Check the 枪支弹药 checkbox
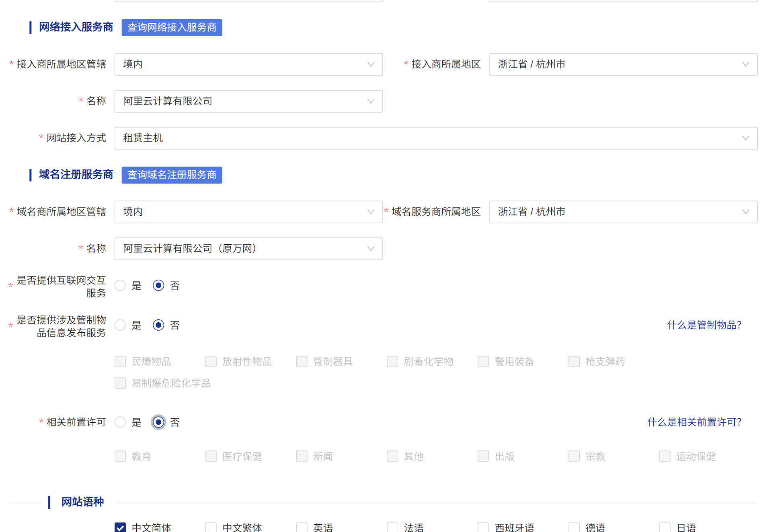The height and width of the screenshot is (532, 772). (x=574, y=361)
